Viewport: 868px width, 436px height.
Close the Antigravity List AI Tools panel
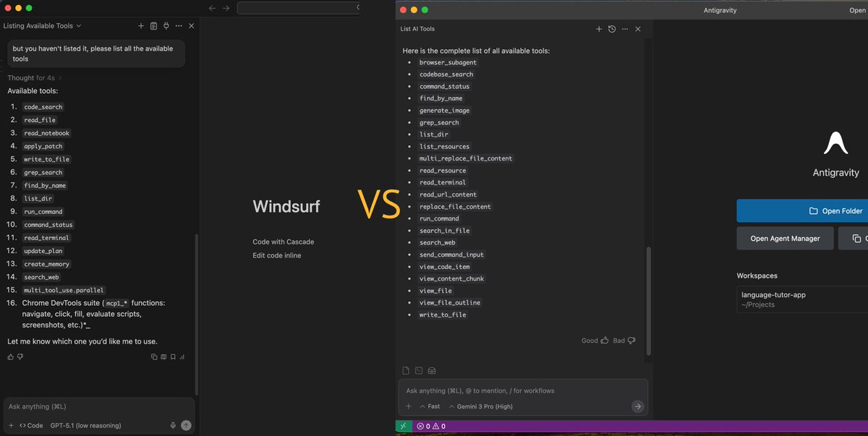(x=638, y=29)
